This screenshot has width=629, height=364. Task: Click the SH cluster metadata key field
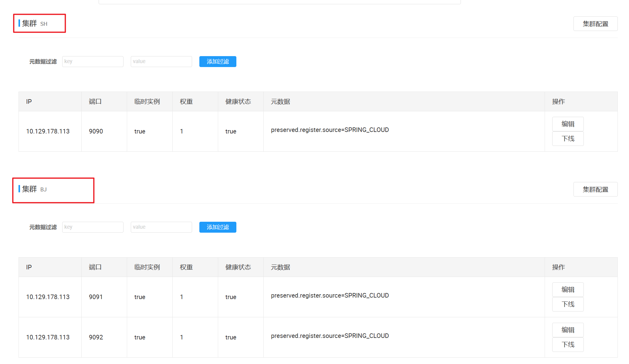(93, 61)
